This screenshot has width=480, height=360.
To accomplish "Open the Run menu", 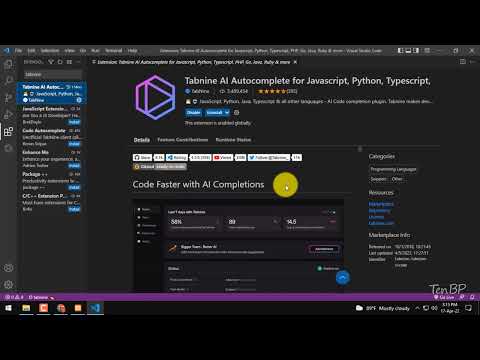I will coord(95,51).
